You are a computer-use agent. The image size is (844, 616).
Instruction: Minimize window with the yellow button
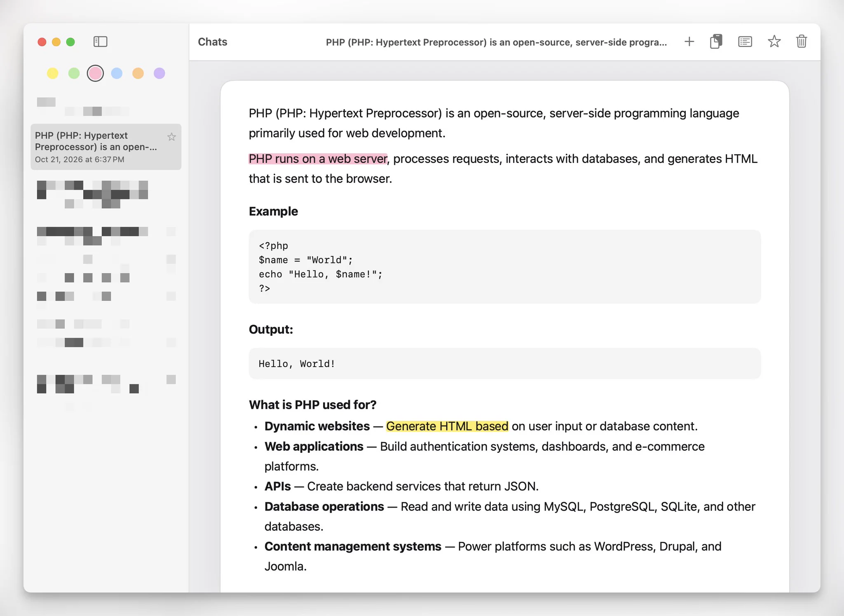[x=56, y=42]
